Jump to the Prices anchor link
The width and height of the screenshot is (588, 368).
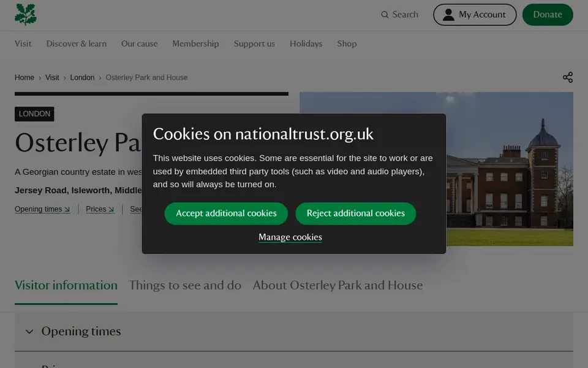(x=100, y=209)
